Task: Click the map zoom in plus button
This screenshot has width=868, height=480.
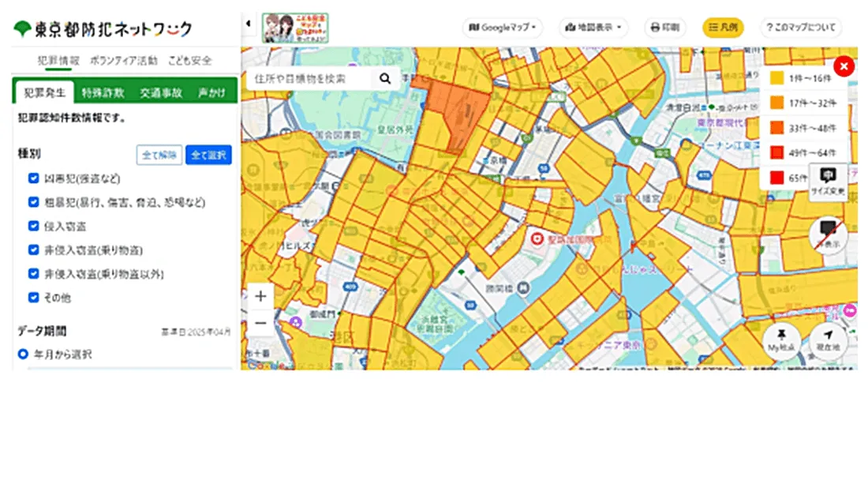Action: coord(260,297)
